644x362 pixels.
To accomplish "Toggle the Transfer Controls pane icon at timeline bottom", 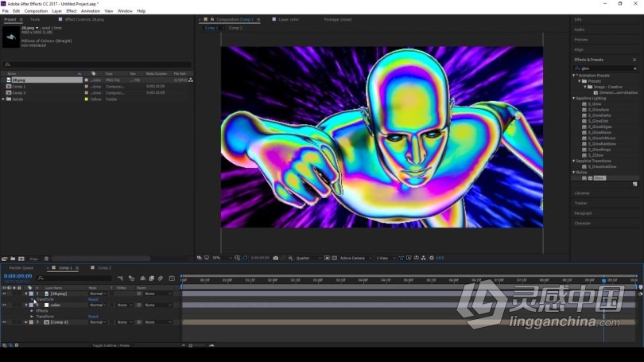I will coord(10,345).
